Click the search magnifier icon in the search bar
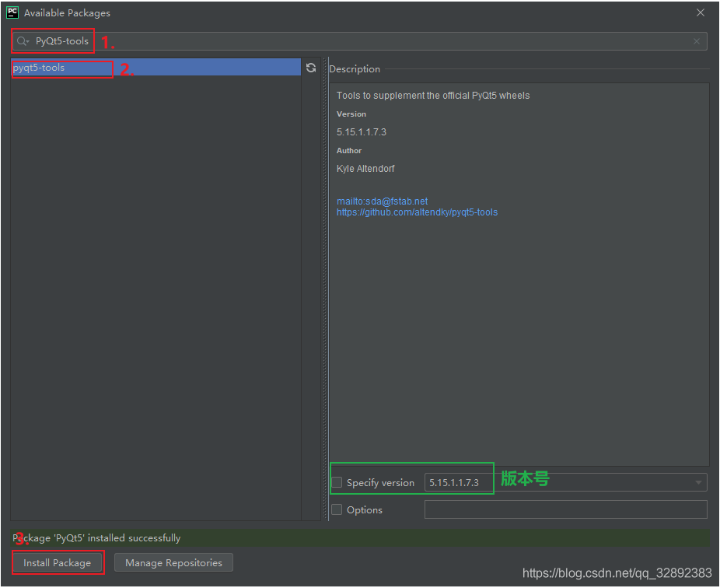Viewport: 720px width, 588px height. pos(22,41)
